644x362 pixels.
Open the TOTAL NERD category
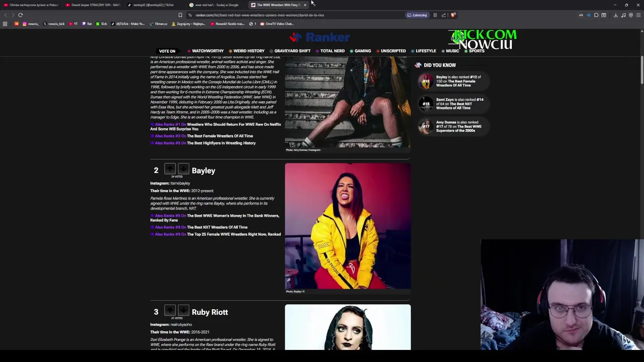(x=330, y=51)
